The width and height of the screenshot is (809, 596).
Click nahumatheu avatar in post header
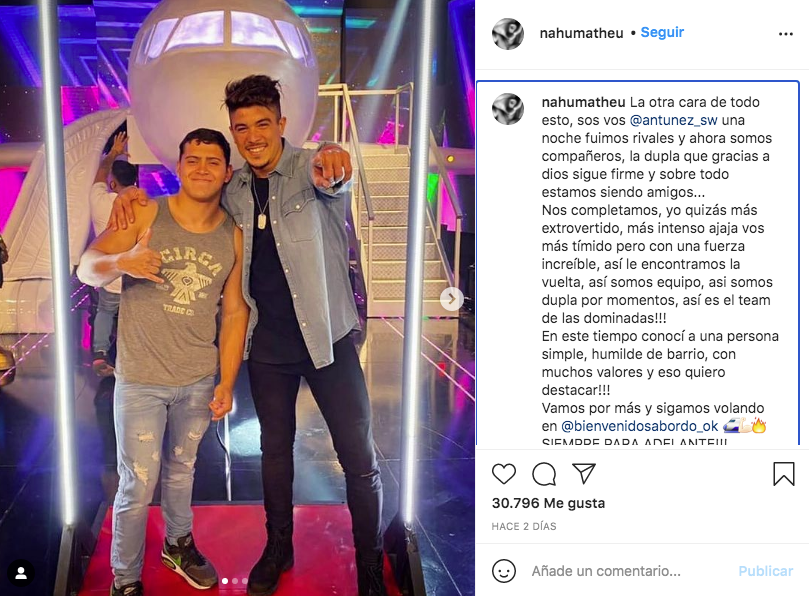coord(508,34)
